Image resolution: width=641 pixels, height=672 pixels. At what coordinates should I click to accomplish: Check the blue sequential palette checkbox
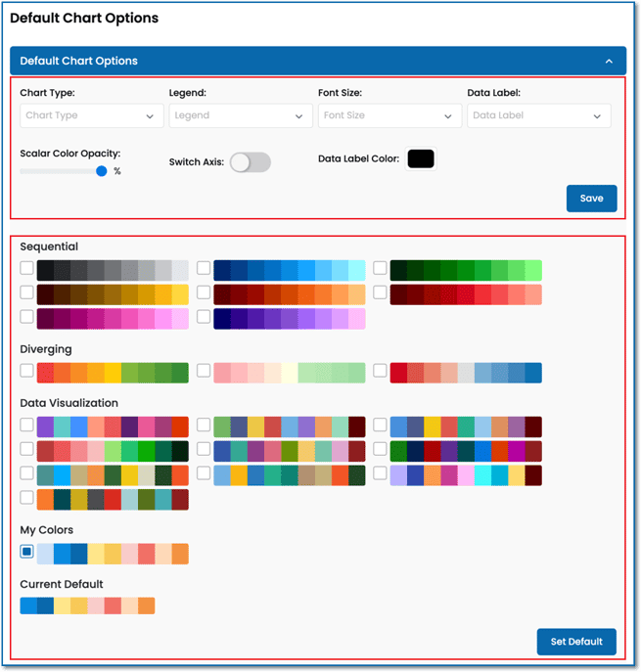coord(204,268)
